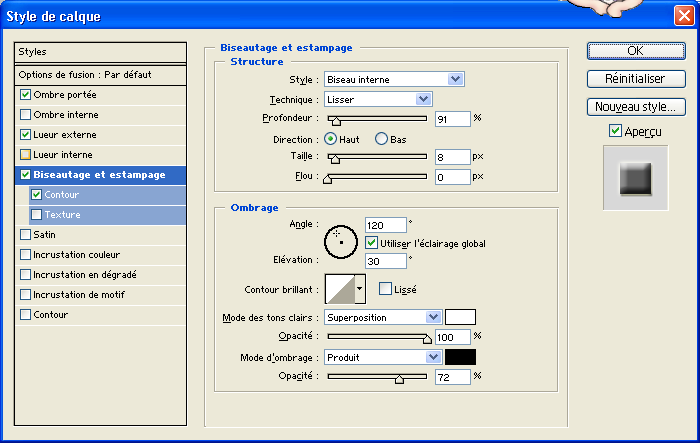700x443 pixels.
Task: Toggle the Aperçu preview checkbox
Action: (615, 131)
